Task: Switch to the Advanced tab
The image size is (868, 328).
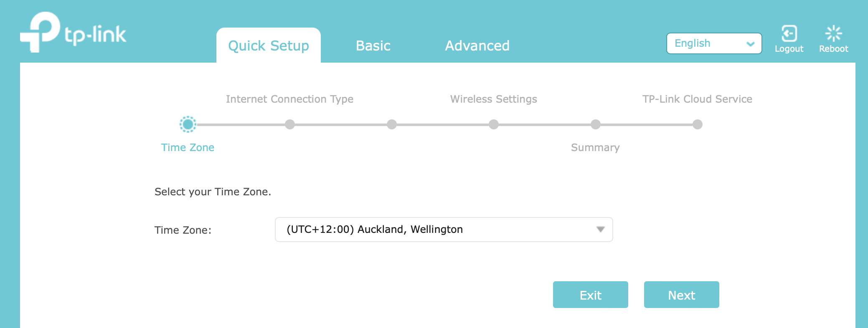Action: click(477, 46)
